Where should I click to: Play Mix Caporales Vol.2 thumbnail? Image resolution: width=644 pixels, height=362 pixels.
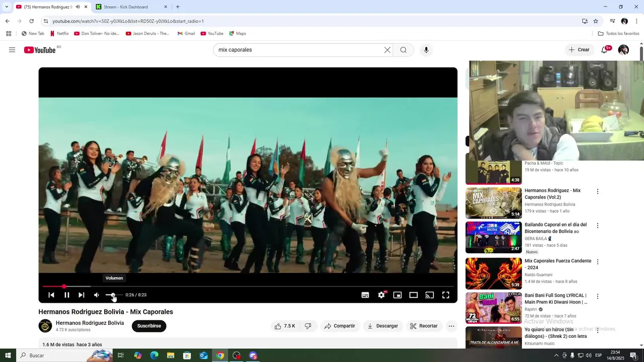tap(494, 203)
